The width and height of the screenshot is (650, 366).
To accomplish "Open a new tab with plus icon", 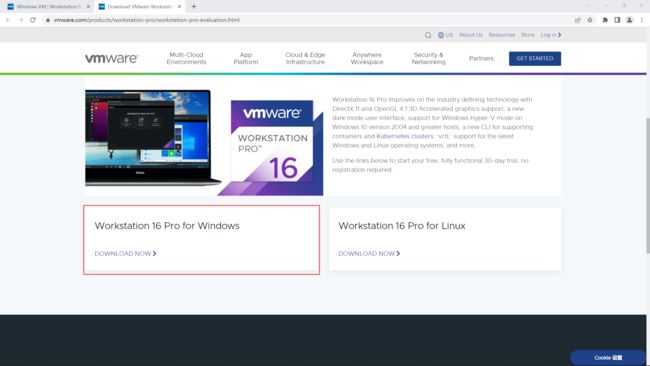I will (x=194, y=7).
